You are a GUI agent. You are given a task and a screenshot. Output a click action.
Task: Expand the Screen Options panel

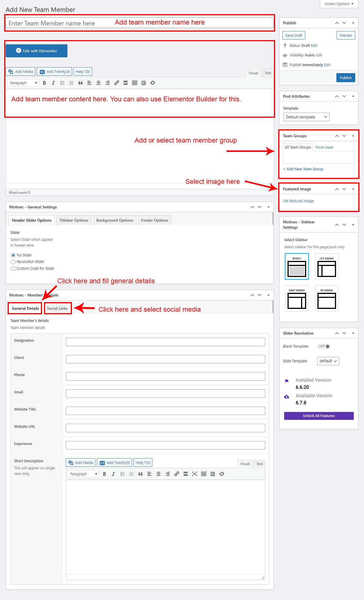(x=339, y=4)
